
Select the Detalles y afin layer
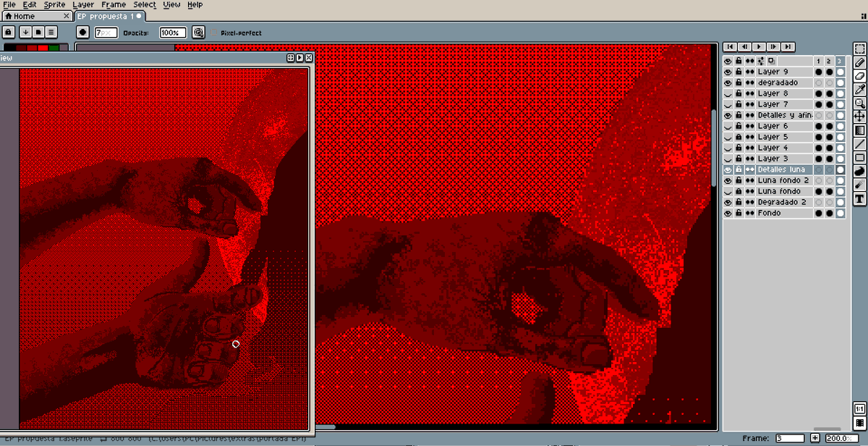(x=784, y=115)
